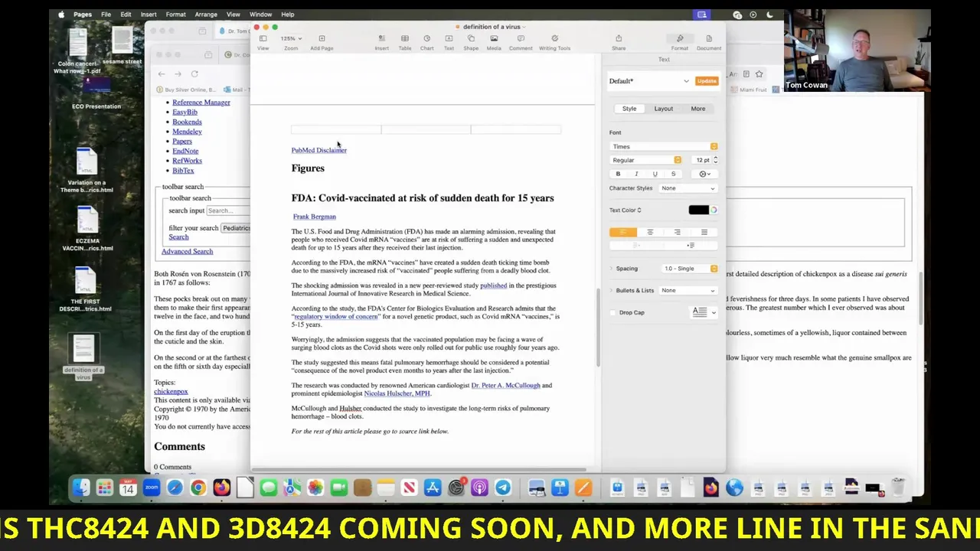The width and height of the screenshot is (980, 551).
Task: Align text to the left
Action: [x=622, y=232]
